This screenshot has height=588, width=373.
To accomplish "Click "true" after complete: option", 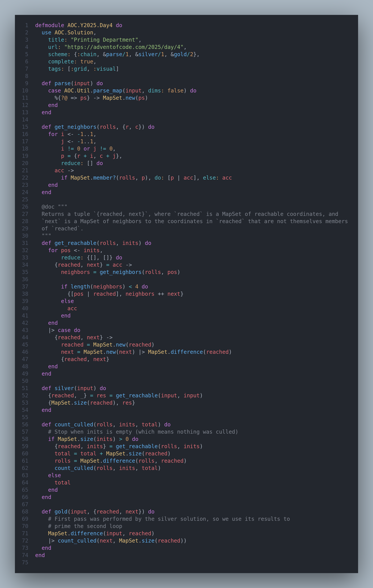I will click(x=87, y=62).
